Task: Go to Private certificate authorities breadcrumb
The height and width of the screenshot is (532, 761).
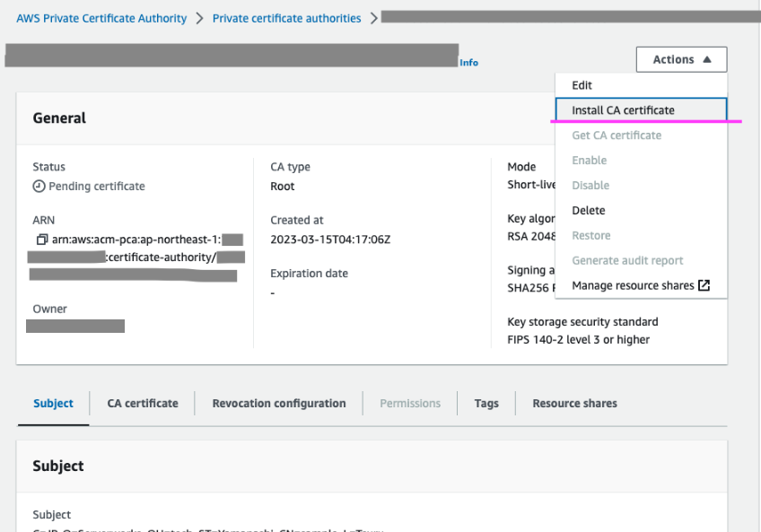Action: 287,19
